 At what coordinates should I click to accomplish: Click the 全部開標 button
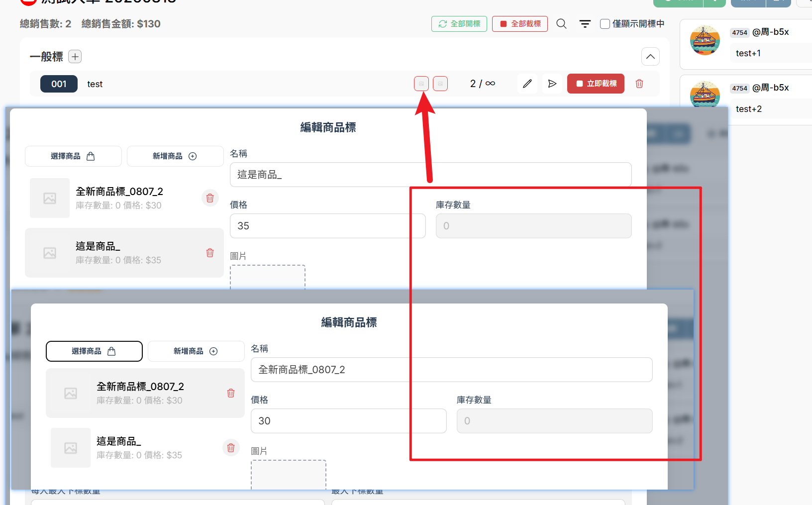[x=459, y=23]
